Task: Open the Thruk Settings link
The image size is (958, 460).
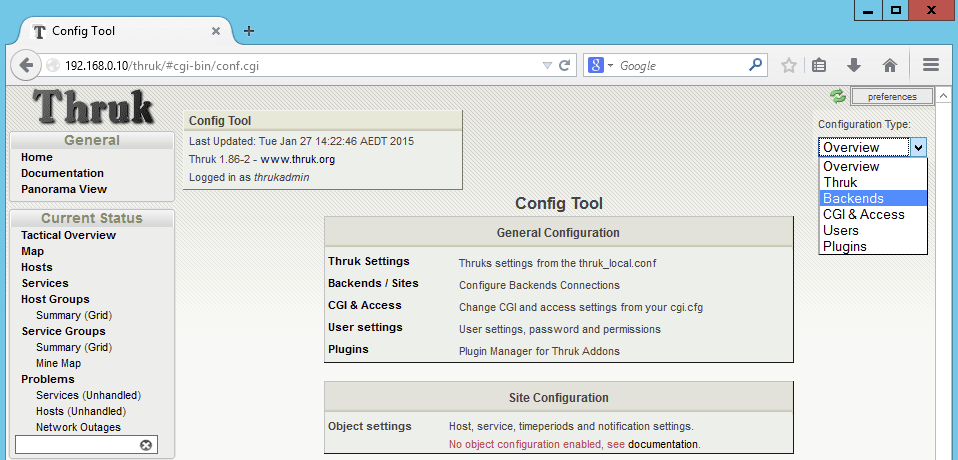Action: tap(368, 261)
